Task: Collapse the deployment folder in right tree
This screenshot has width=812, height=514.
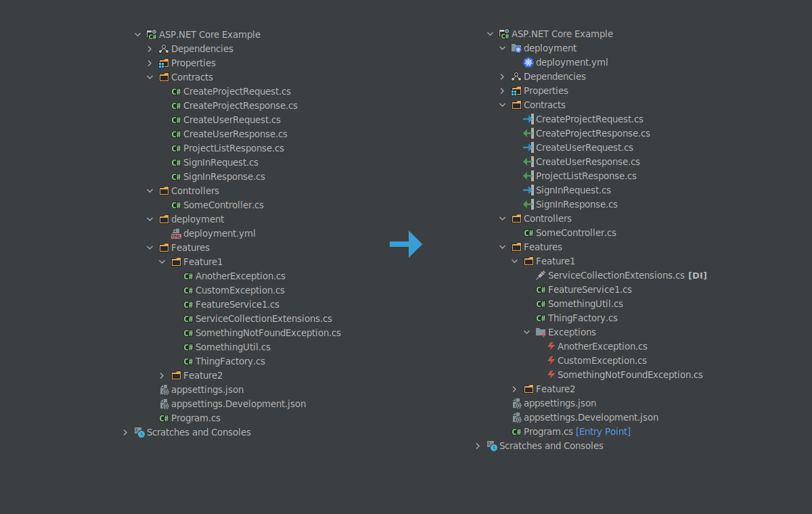Action: [x=503, y=48]
